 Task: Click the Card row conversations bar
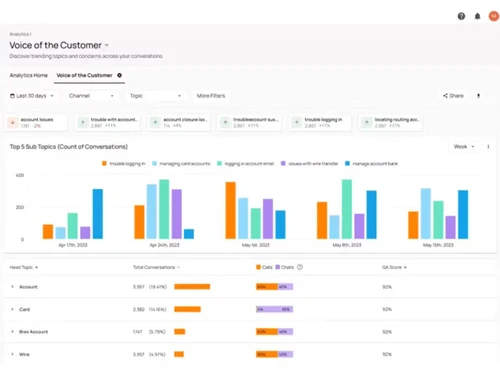187,309
